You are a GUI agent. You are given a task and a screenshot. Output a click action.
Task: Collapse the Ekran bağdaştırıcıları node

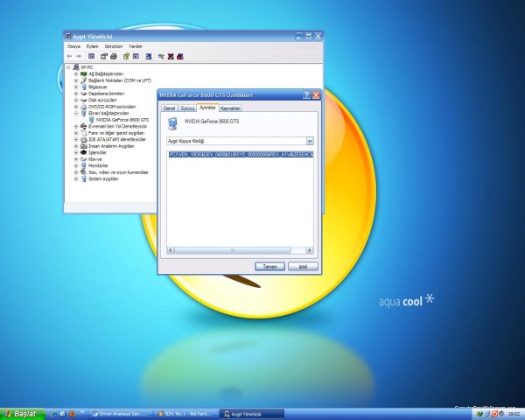76,113
